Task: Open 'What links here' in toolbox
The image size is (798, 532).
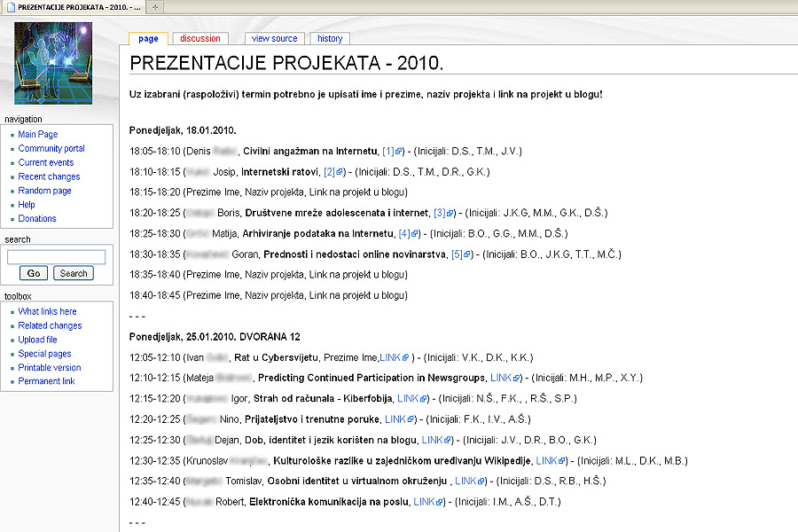Action: tap(47, 311)
